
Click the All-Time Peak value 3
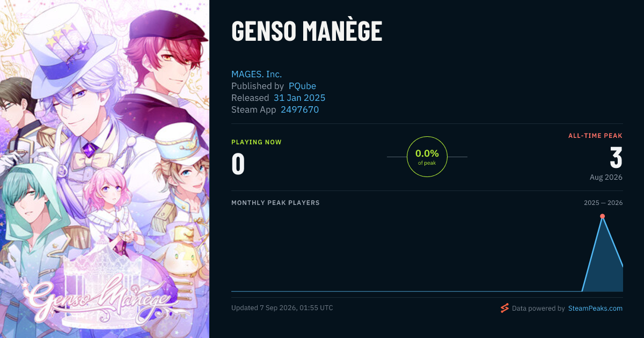coord(616,158)
